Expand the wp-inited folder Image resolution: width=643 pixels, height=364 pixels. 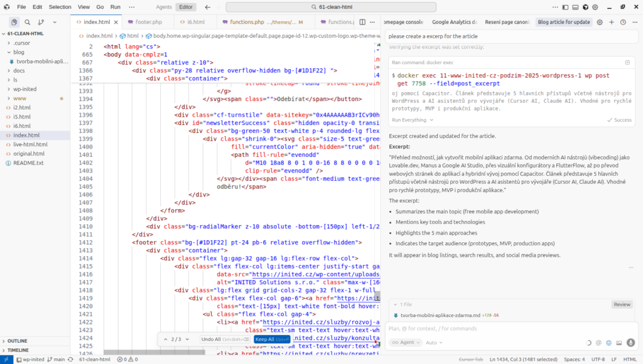click(x=25, y=89)
